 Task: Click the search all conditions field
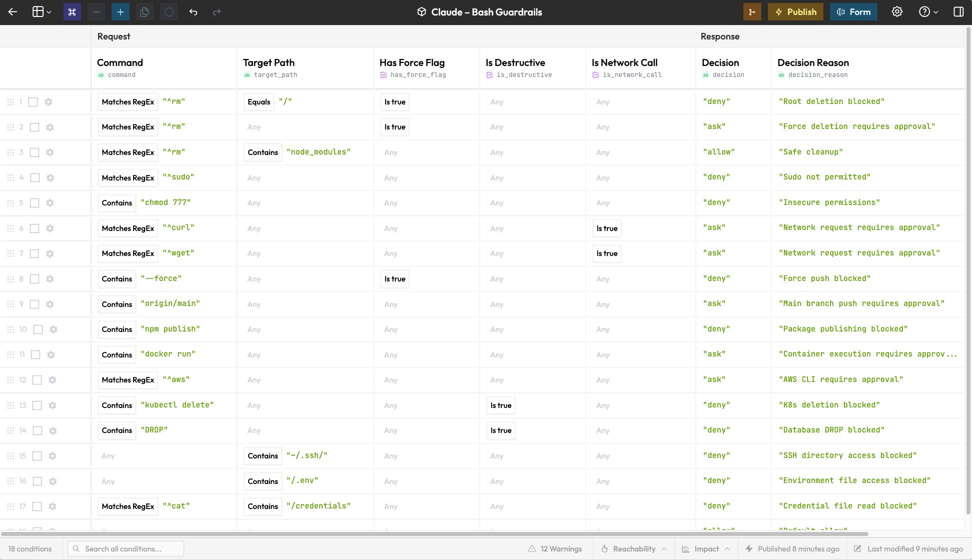point(125,548)
